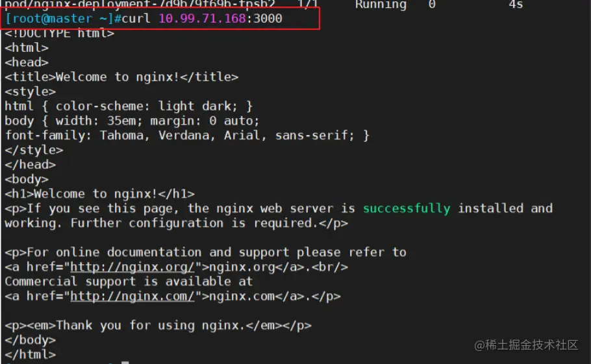Image resolution: width=591 pixels, height=364 pixels.
Task: Click the <h1>Welcome to nginx!</h1> line
Action: [x=99, y=194]
